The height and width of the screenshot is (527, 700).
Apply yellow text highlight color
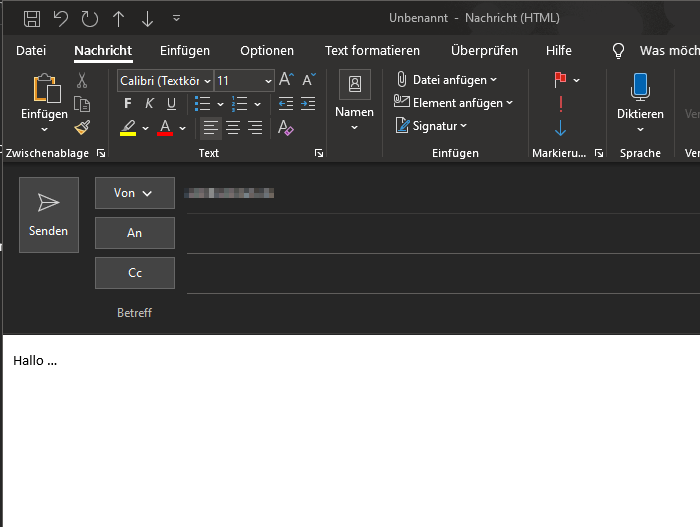point(128,128)
